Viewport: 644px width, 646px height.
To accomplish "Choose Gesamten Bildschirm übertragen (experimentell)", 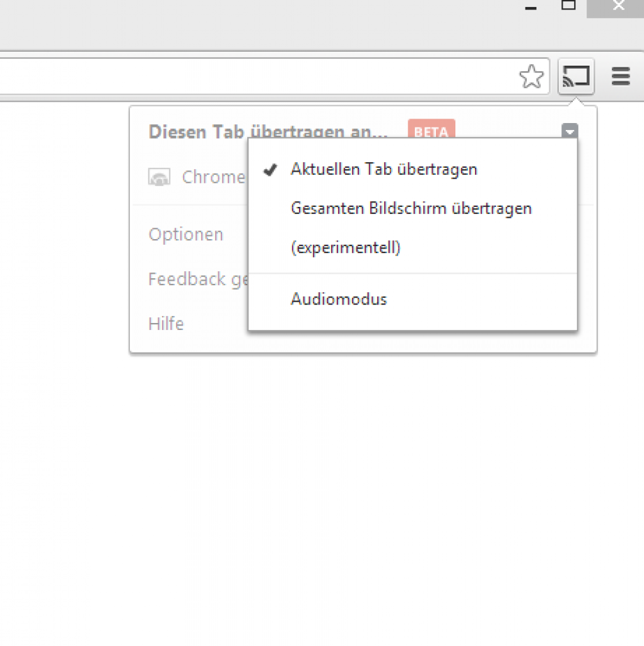I will (x=413, y=228).
